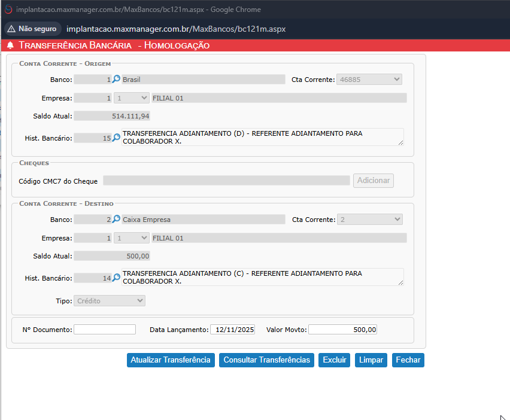Click the Data Lançamento date field
This screenshot has width=510, height=420.
click(x=232, y=330)
